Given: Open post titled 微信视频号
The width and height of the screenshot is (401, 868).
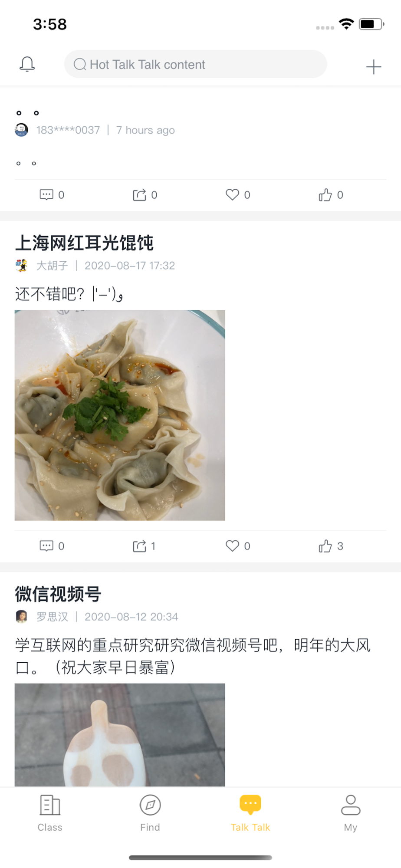Looking at the screenshot, I should point(58,594).
